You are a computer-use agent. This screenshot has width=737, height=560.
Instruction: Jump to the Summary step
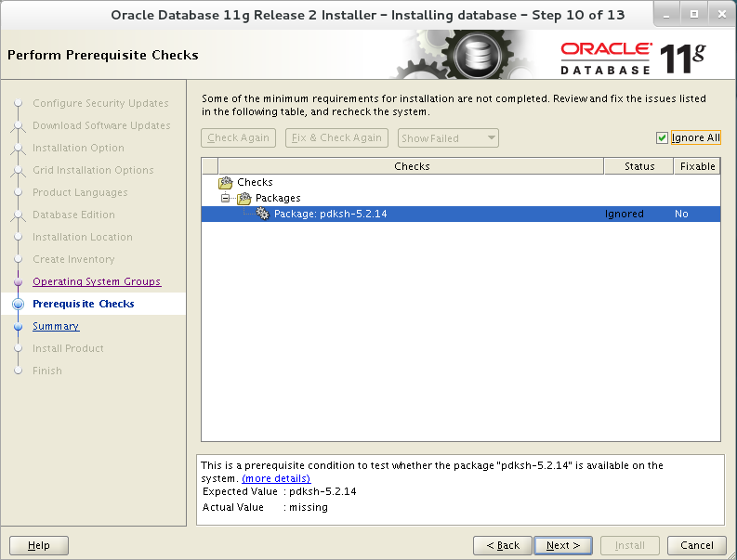click(x=56, y=326)
